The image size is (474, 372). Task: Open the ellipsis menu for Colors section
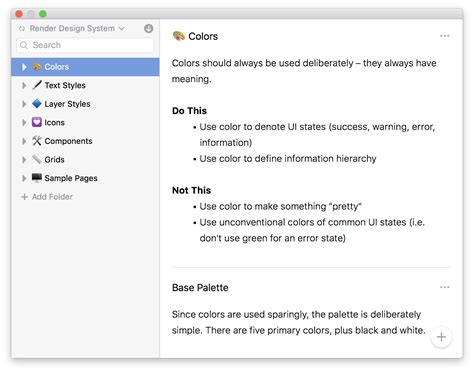coord(445,36)
